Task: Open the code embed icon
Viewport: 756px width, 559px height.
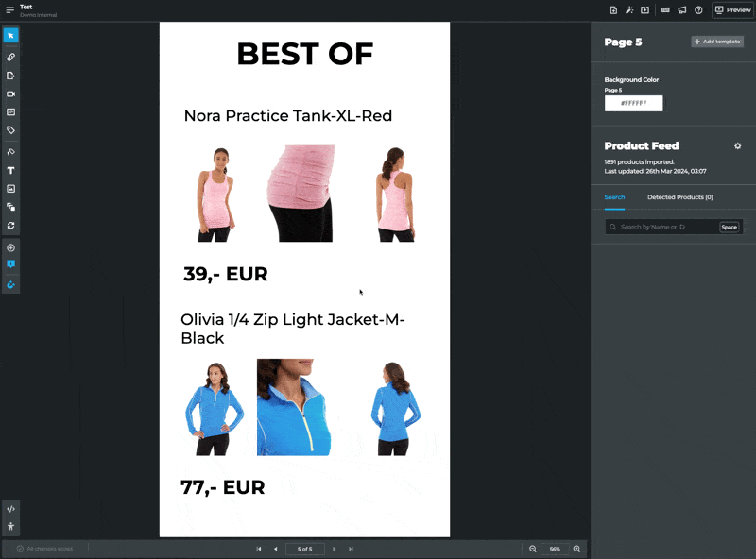Action: (x=11, y=509)
